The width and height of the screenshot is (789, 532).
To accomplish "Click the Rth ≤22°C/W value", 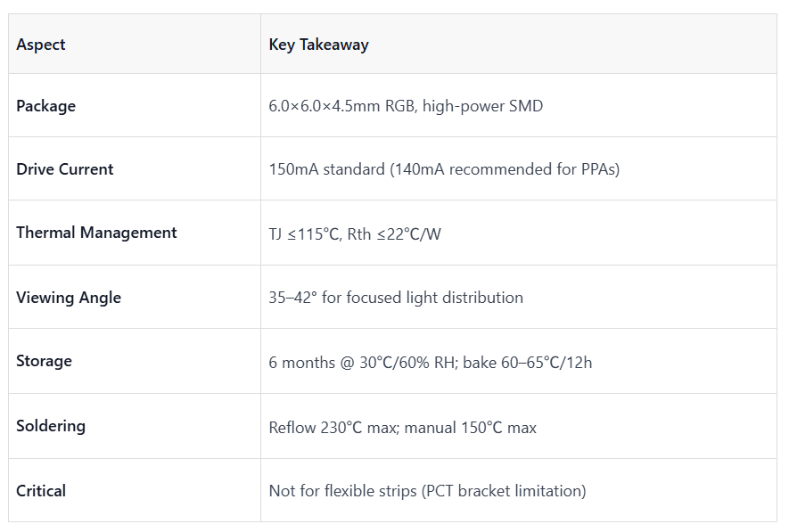I will click(394, 234).
